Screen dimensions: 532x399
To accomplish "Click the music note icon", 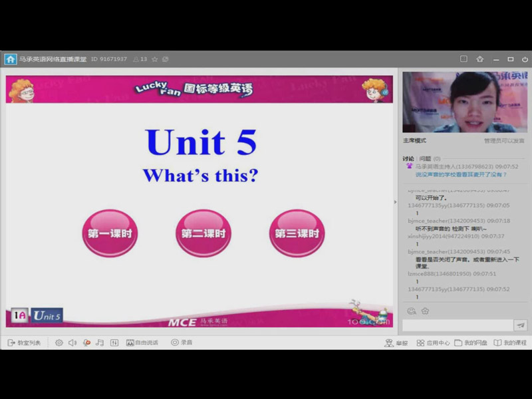I will tap(100, 342).
